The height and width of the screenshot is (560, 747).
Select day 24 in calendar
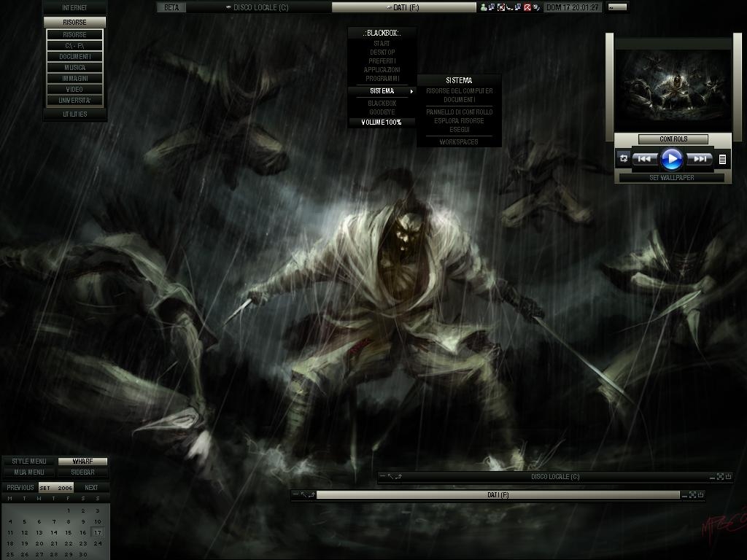tap(98, 543)
